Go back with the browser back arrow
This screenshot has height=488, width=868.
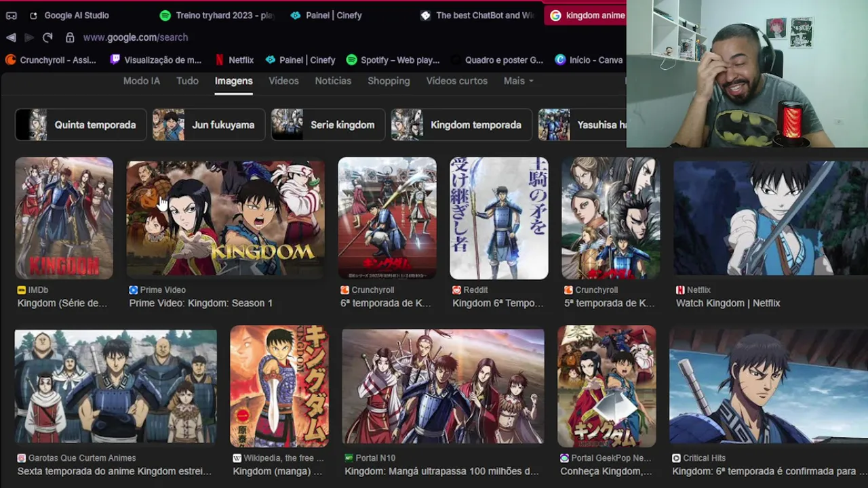(x=11, y=37)
